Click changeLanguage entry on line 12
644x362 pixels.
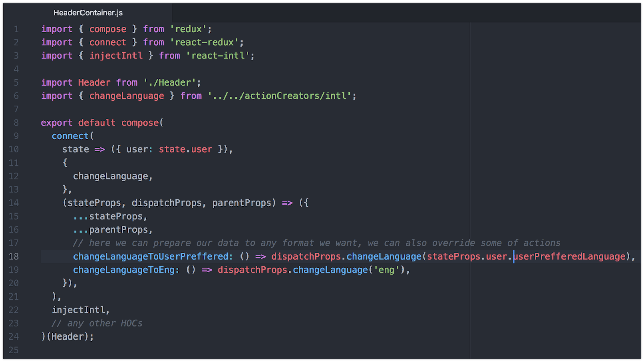(111, 176)
